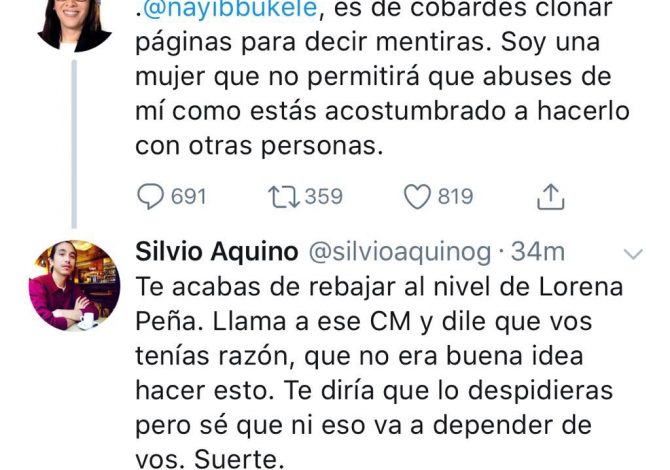This screenshot has width=670, height=470.
Task: Open the @nayibbukele mention link
Action: pyautogui.click(x=230, y=9)
